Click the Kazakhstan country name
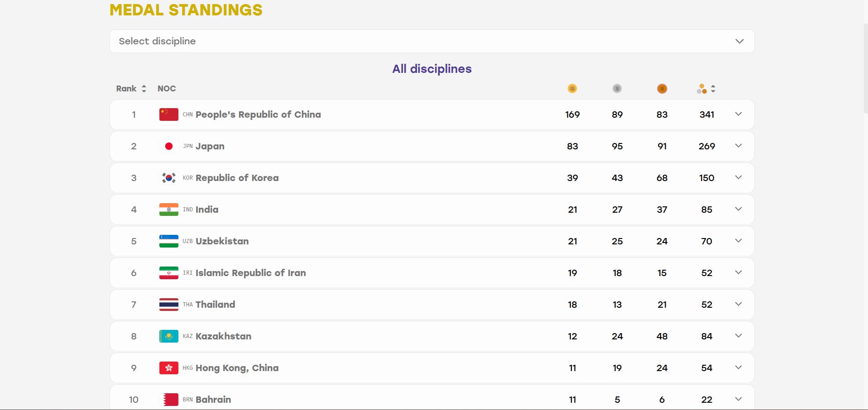This screenshot has height=410, width=868. pos(223,336)
